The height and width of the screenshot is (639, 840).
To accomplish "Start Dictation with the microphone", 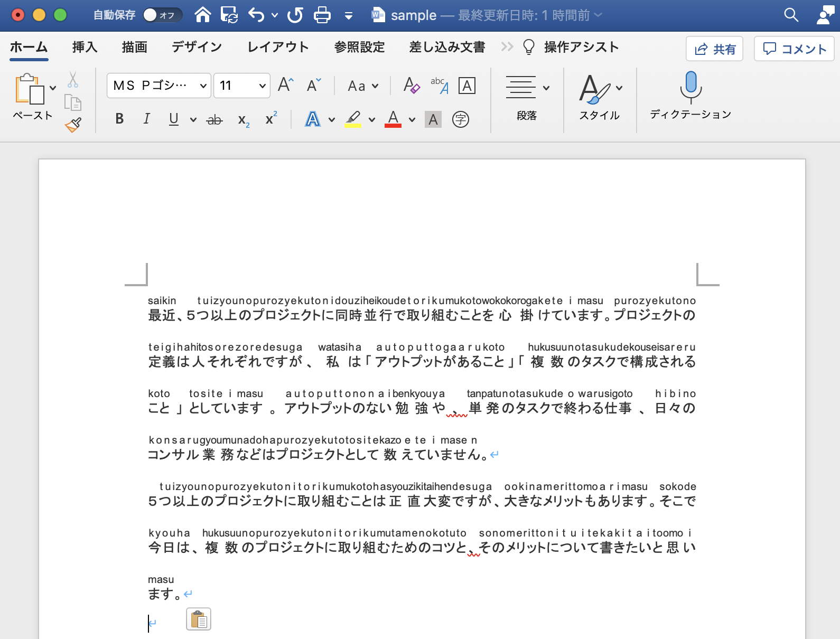I will pyautogui.click(x=690, y=88).
